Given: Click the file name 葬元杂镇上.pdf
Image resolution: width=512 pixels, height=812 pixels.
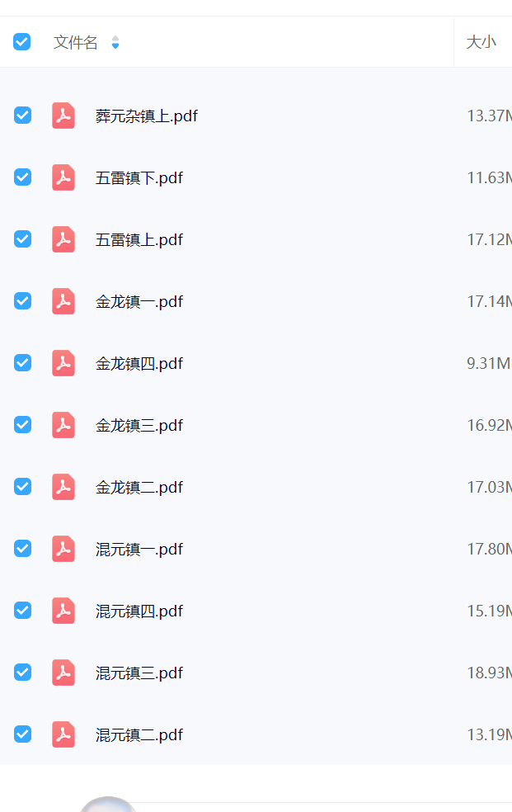Looking at the screenshot, I should click(147, 116).
